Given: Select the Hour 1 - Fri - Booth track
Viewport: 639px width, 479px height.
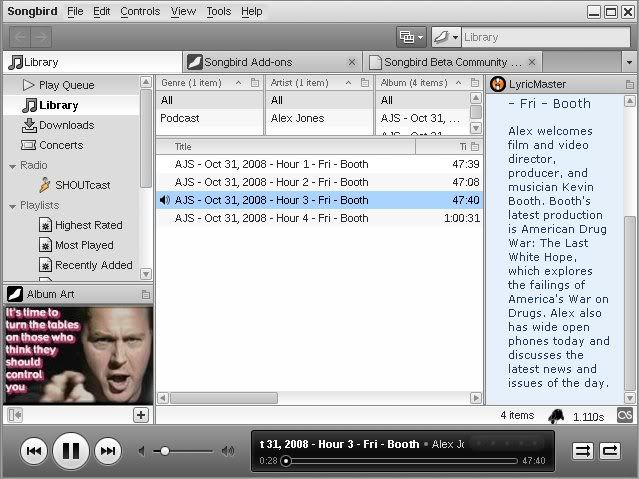Looking at the screenshot, I should pos(319,164).
